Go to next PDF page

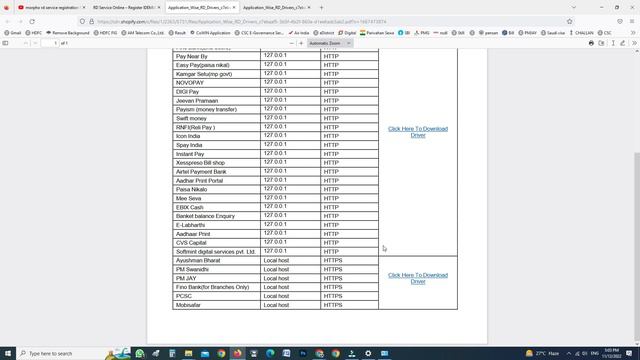pyautogui.click(x=35, y=43)
